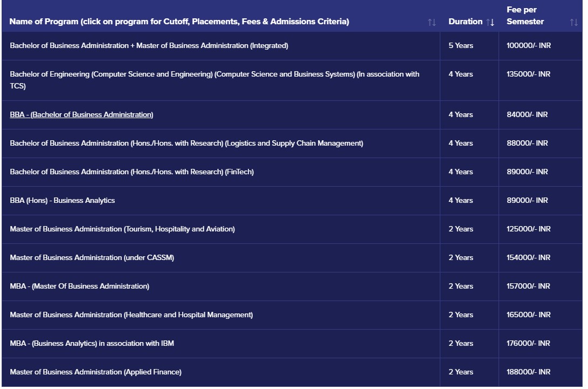588x389 pixels.
Task: Open MBA Healthcare and Hospital Management program
Action: pyautogui.click(x=131, y=315)
